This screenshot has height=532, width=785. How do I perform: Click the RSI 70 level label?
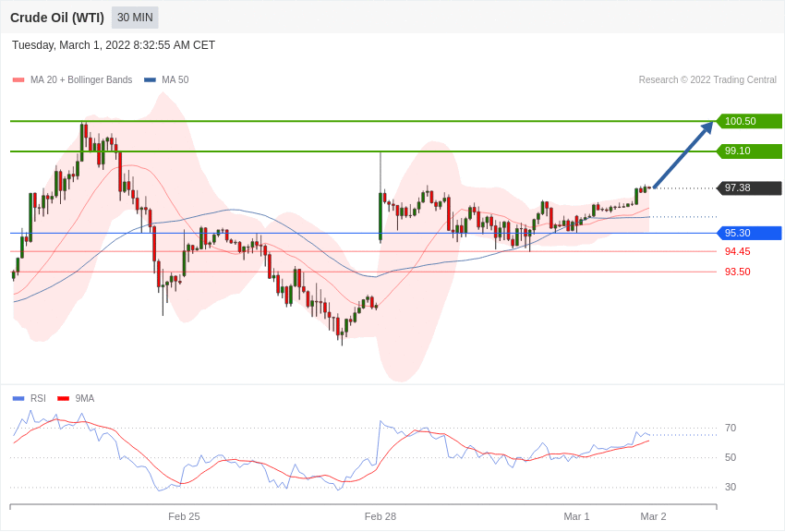731,428
